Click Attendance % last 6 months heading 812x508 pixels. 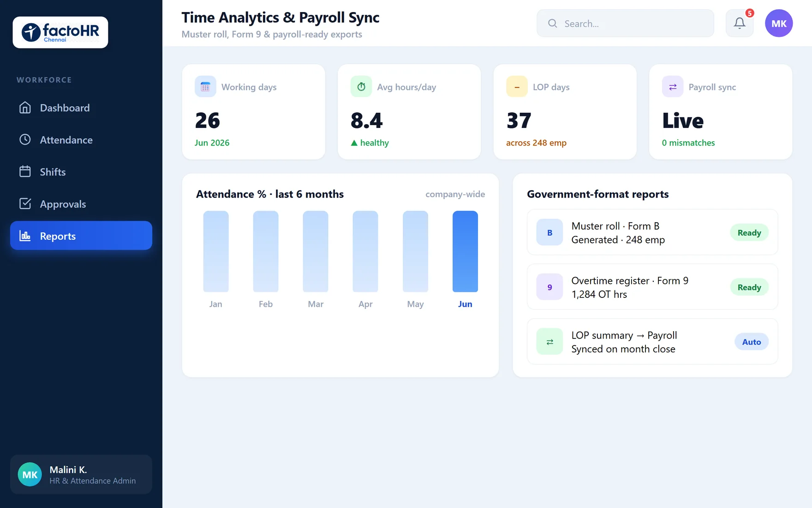[x=270, y=194]
